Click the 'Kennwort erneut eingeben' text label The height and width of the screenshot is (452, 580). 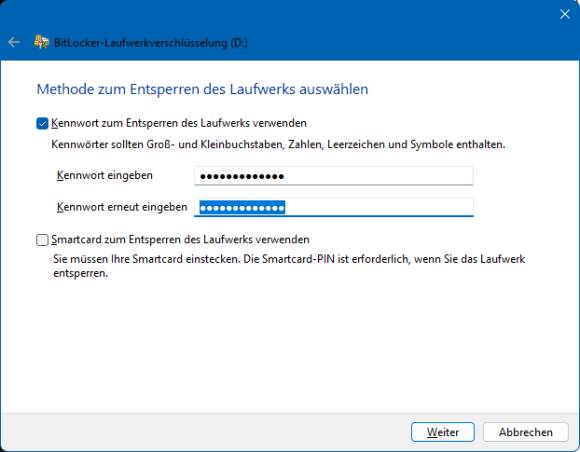[122, 207]
